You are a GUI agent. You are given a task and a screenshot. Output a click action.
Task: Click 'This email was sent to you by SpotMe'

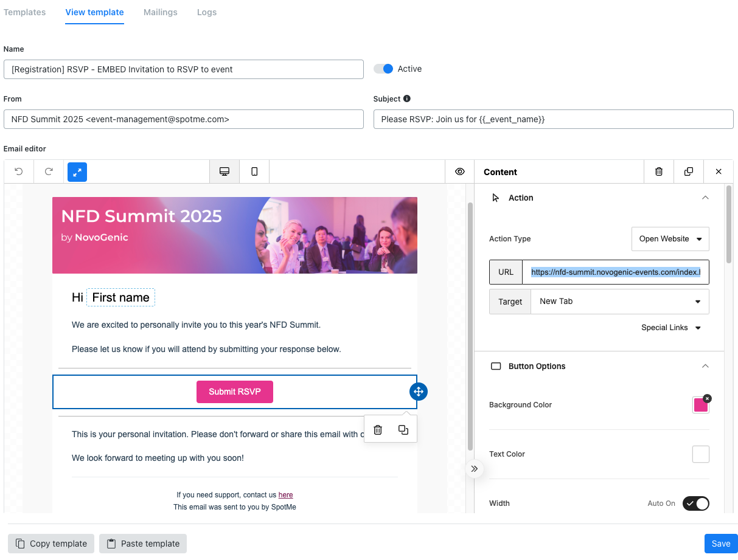(235, 507)
